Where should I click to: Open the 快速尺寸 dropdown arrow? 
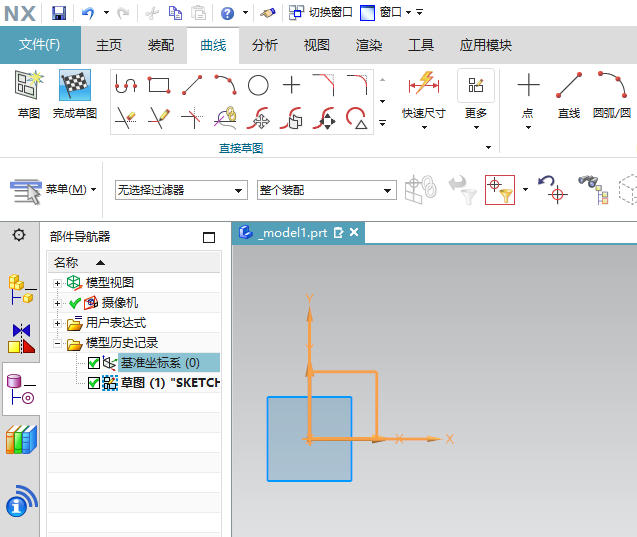point(424,127)
